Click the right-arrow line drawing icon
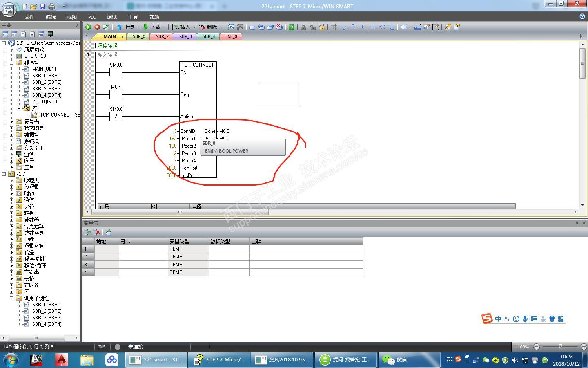 point(361,27)
